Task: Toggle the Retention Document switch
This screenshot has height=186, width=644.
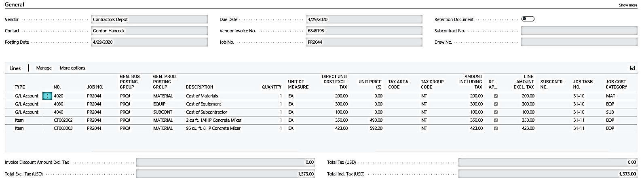Action: click(x=528, y=19)
